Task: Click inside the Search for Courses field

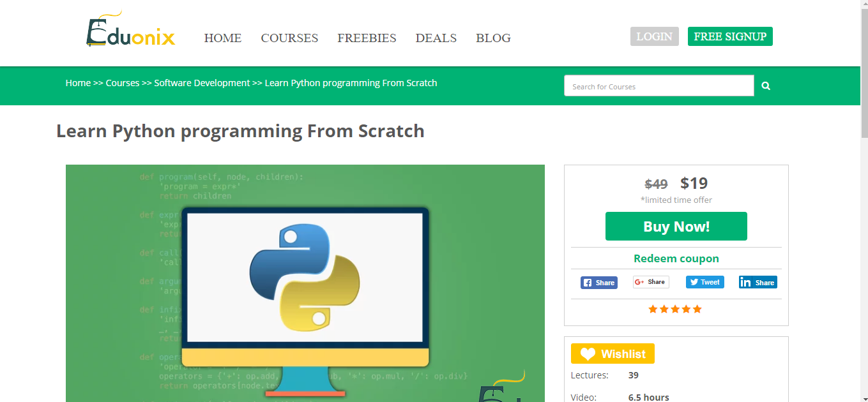Action: point(659,85)
